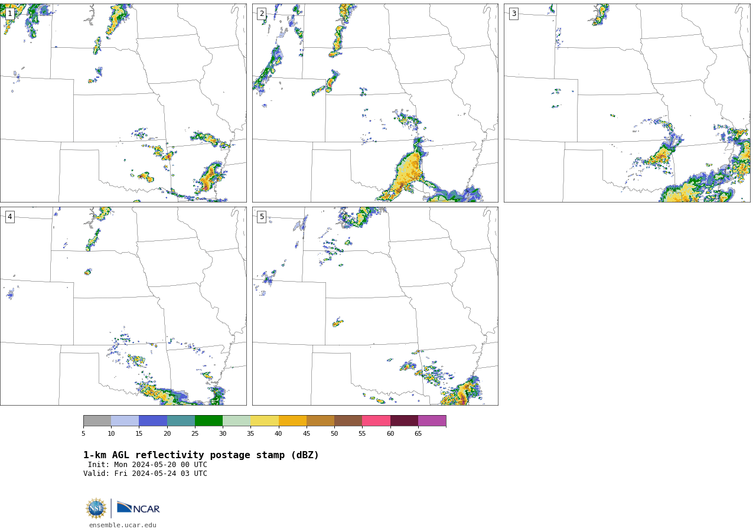Click the orange 40-45 dBZ swatch
The height and width of the screenshot is (532, 756).
[292, 421]
